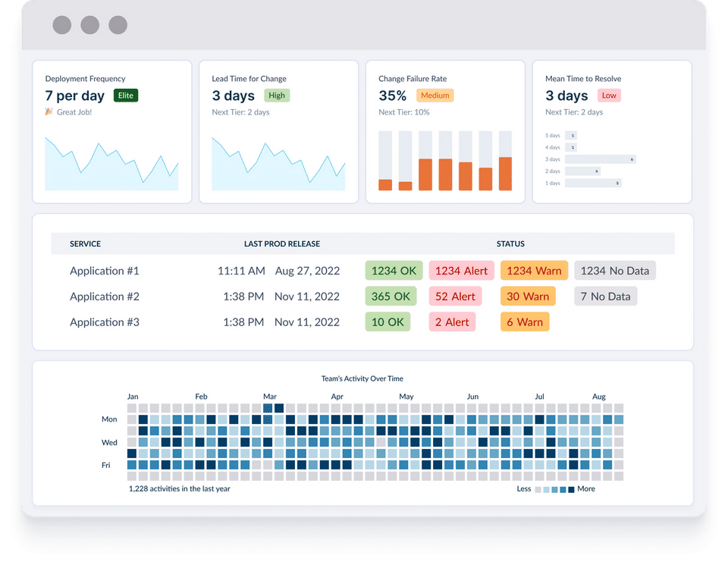Viewport: 728px width, 565px height.
Task: Click the party popper icon beside Great Job!
Action: [x=49, y=111]
